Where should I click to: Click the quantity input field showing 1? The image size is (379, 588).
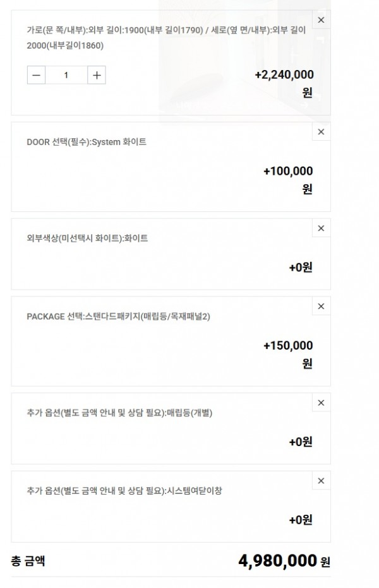pyautogui.click(x=66, y=75)
